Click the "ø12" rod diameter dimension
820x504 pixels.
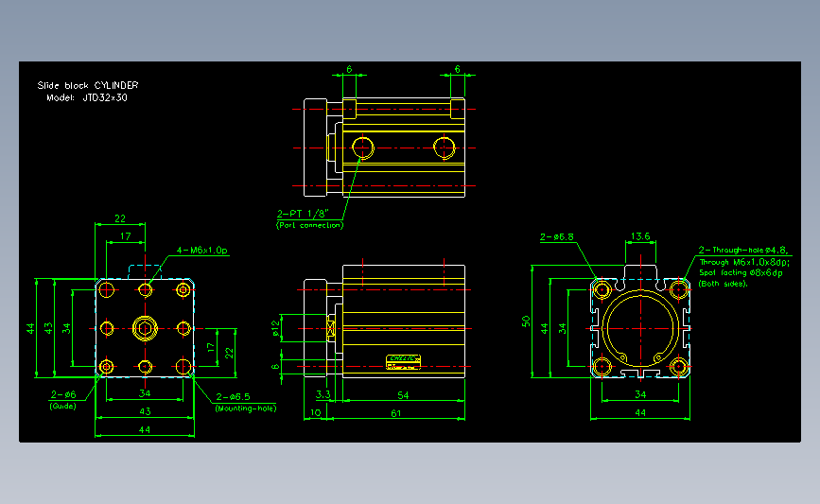(275, 328)
